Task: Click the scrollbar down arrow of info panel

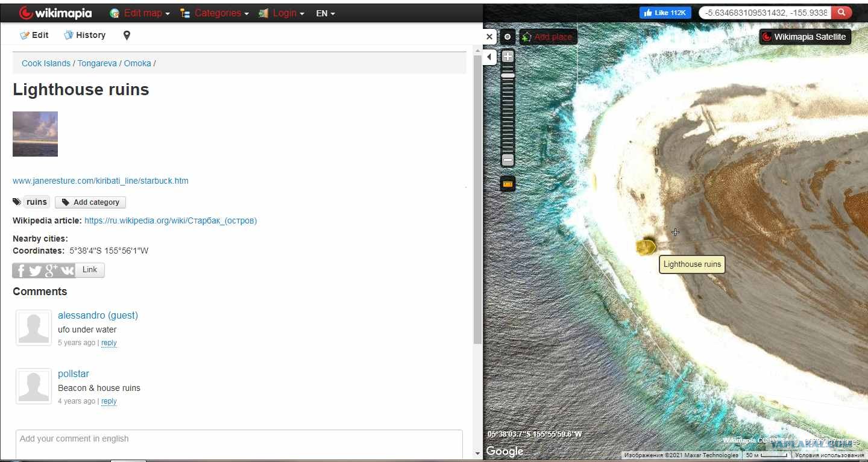Action: (x=478, y=453)
